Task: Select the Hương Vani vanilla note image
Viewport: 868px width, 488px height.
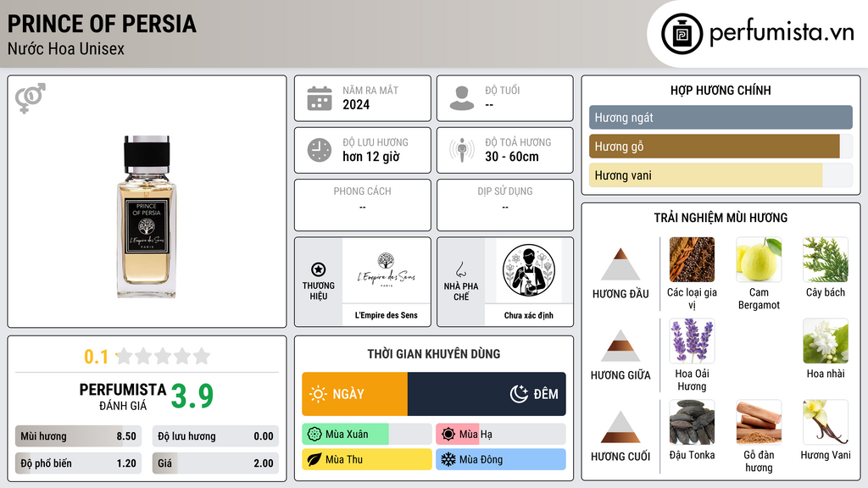Action: coord(826,422)
